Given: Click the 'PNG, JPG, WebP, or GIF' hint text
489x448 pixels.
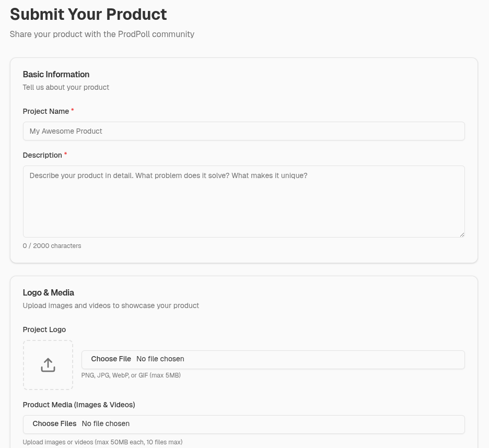Looking at the screenshot, I should click(131, 375).
